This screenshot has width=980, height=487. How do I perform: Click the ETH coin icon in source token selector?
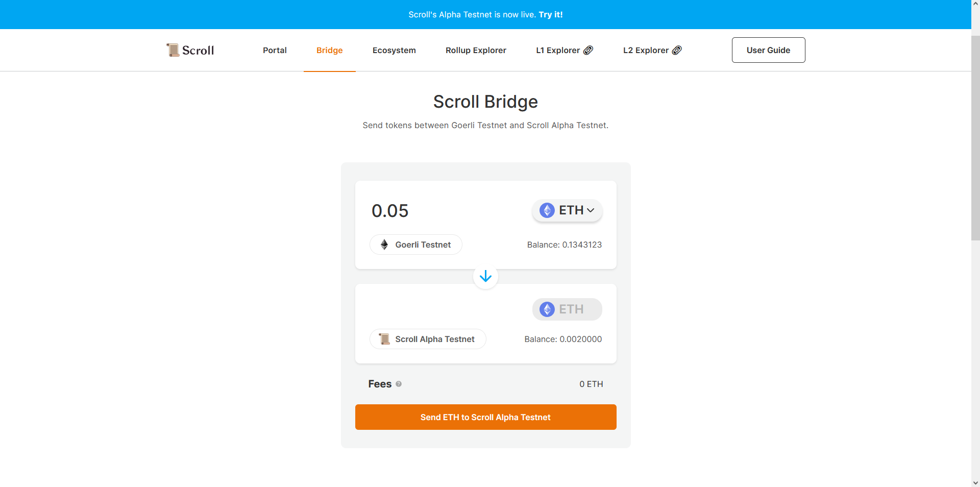(547, 210)
